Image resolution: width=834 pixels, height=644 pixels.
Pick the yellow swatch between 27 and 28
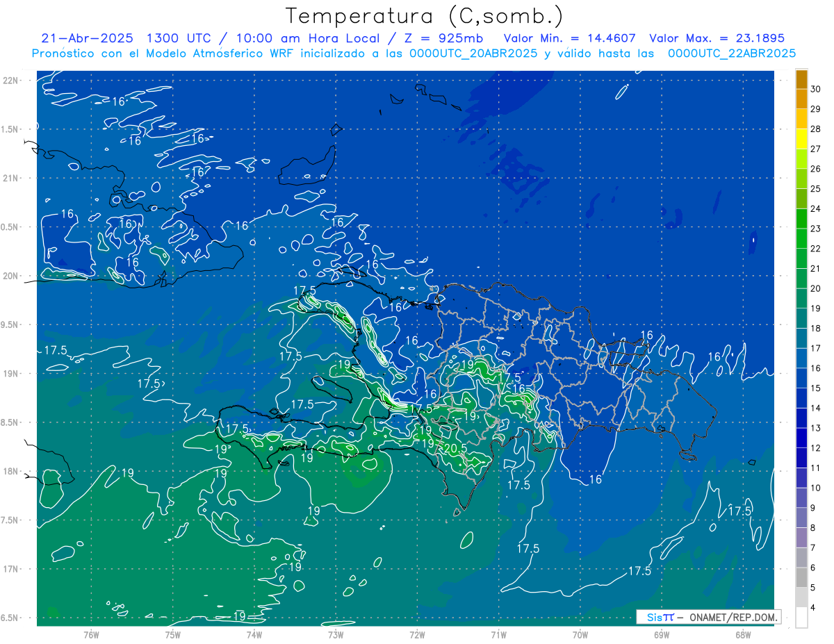click(801, 139)
